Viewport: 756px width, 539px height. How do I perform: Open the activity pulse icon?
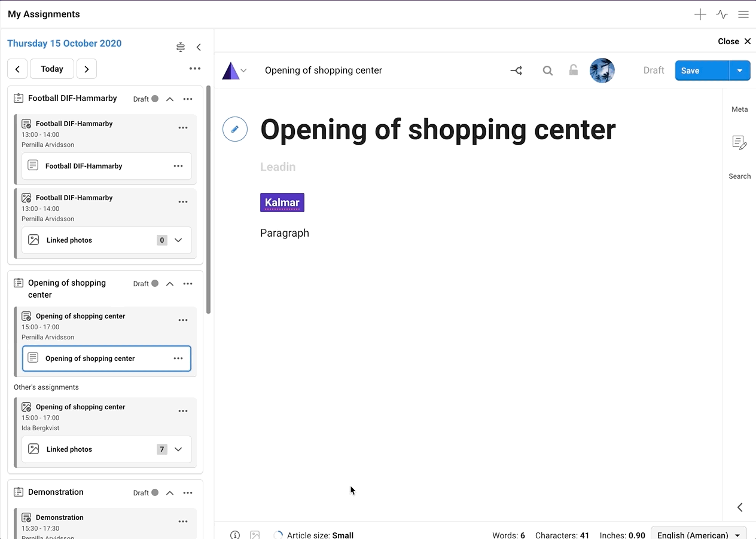click(x=722, y=14)
